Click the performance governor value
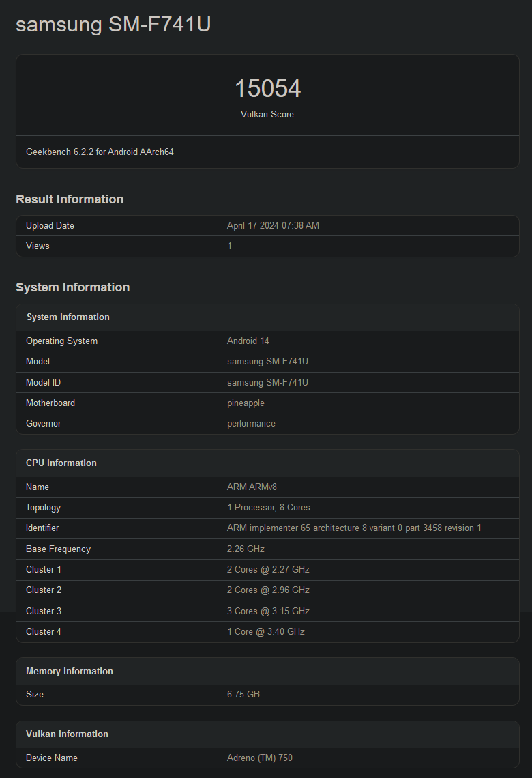This screenshot has height=778, width=532. pyautogui.click(x=251, y=423)
